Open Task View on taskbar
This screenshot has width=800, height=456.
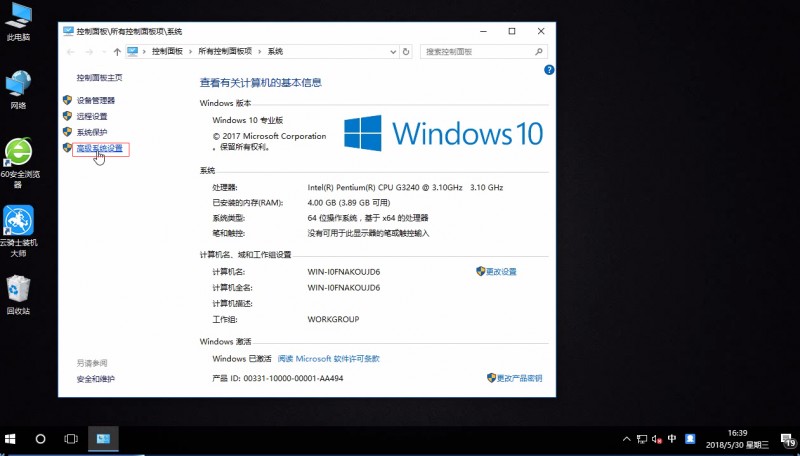pos(71,439)
